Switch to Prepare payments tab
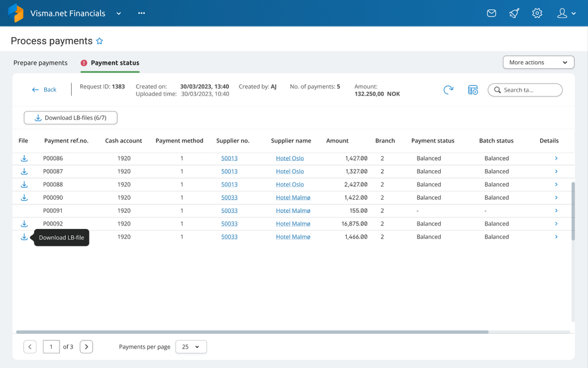This screenshot has width=588, height=368. (41, 62)
